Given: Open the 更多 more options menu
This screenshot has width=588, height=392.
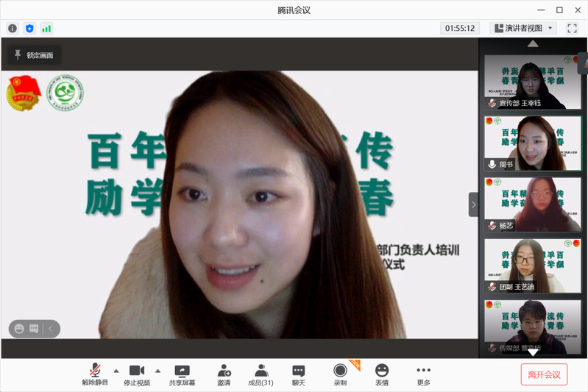Looking at the screenshot, I should click(423, 375).
